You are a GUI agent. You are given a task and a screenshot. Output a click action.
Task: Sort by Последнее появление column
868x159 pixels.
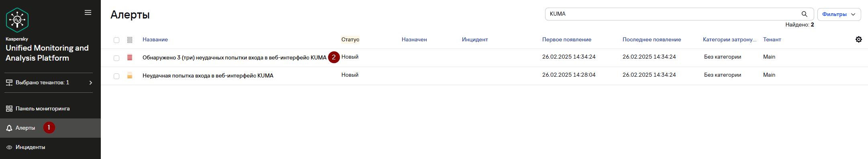tap(652, 39)
